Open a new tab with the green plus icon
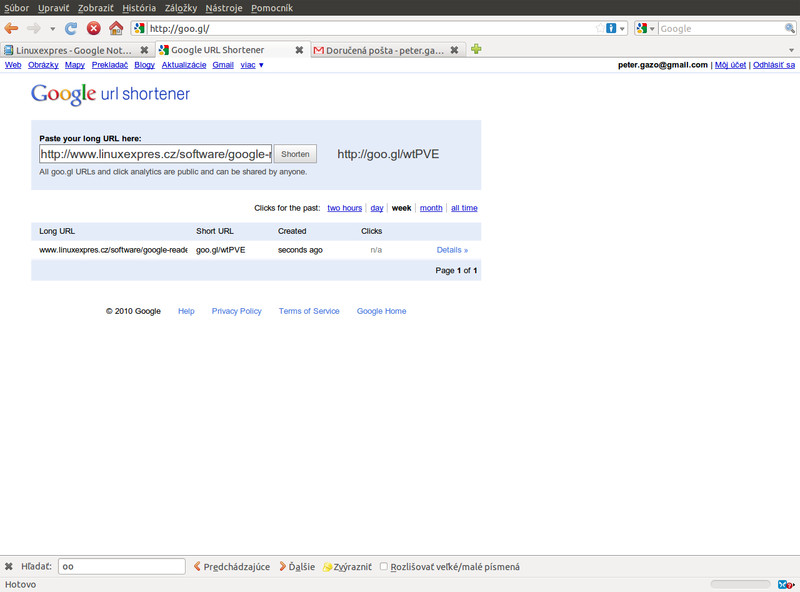 click(476, 49)
